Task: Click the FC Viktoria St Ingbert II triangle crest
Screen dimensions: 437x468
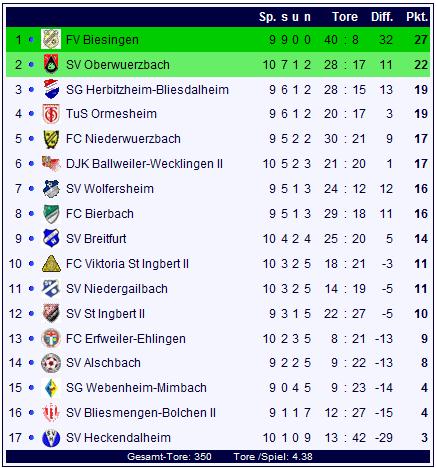Action: 51,264
